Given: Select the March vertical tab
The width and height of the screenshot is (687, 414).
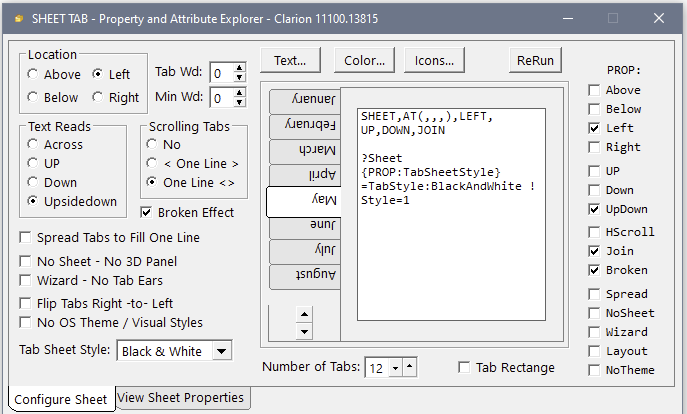Looking at the screenshot, I should 304,150.
